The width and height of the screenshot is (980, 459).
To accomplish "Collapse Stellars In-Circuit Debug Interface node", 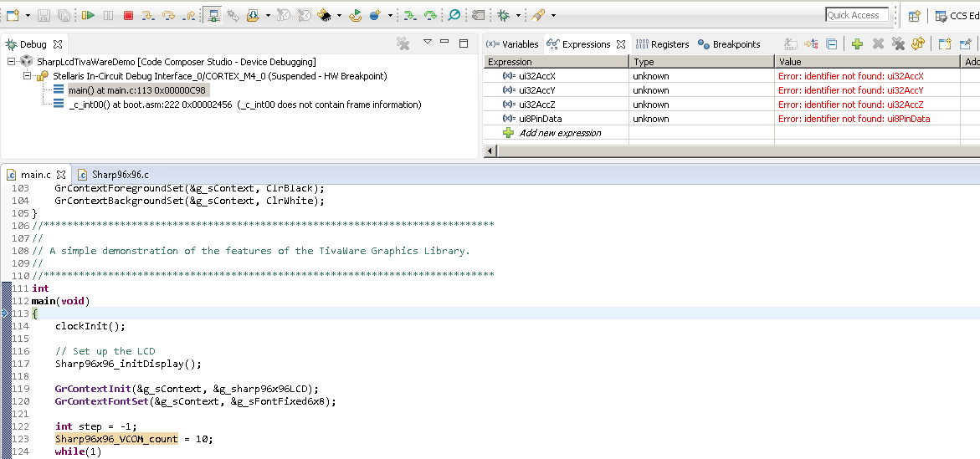I will 27,75.
